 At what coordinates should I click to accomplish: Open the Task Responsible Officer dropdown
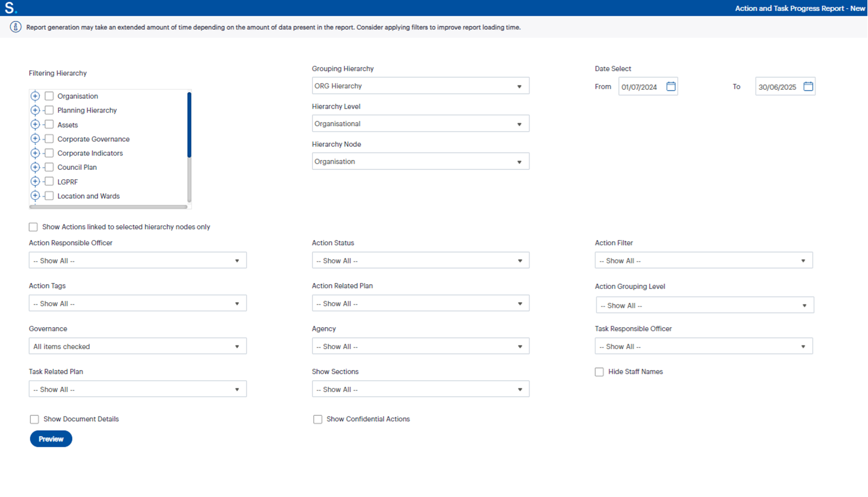coord(704,346)
